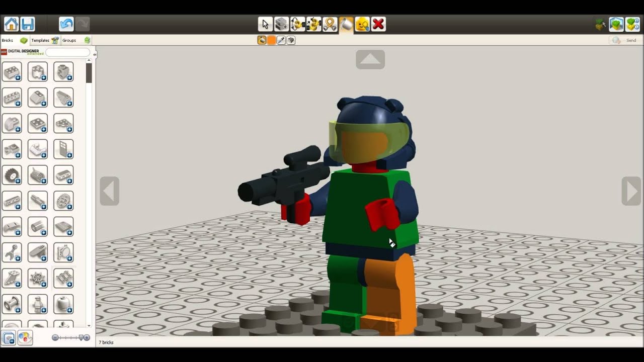
Task: Expand the tyre wheel category
Action: [12, 175]
